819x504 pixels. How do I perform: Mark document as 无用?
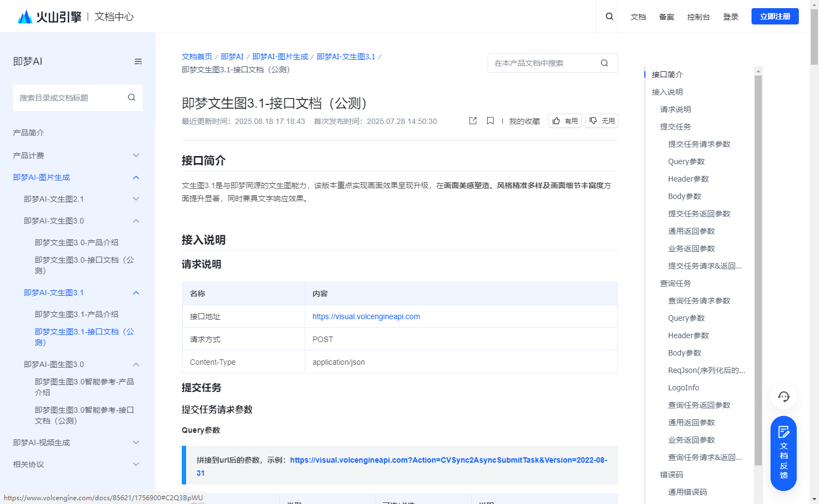click(602, 121)
